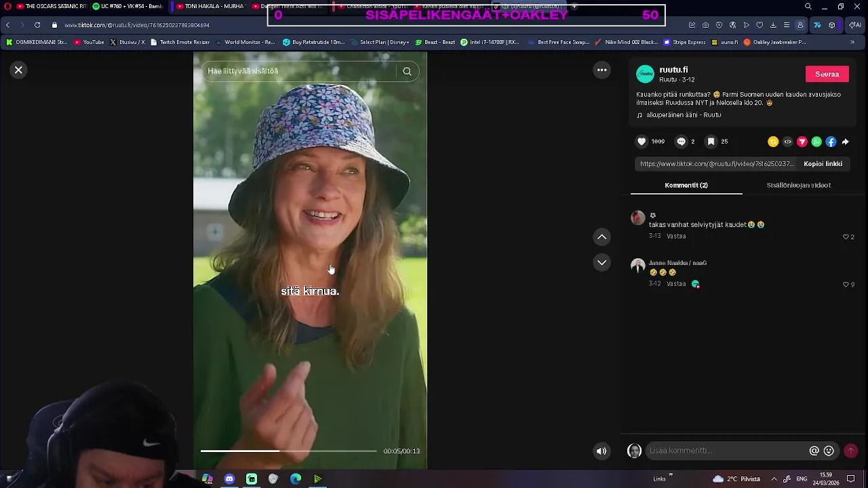Like the video with the heart icon

click(642, 142)
